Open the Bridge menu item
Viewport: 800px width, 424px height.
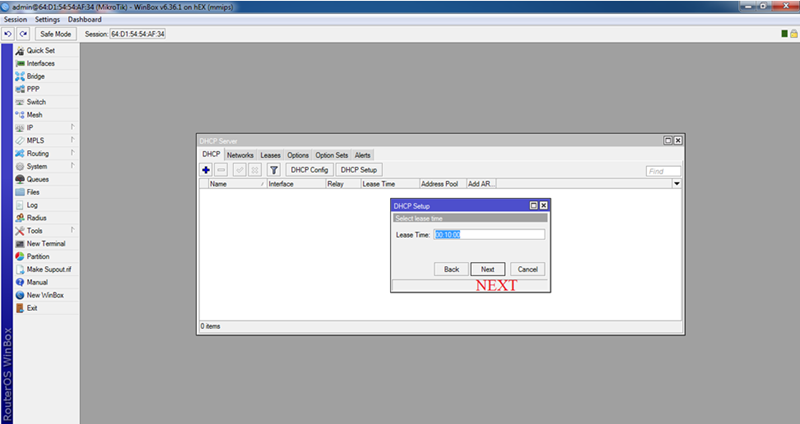pos(35,76)
